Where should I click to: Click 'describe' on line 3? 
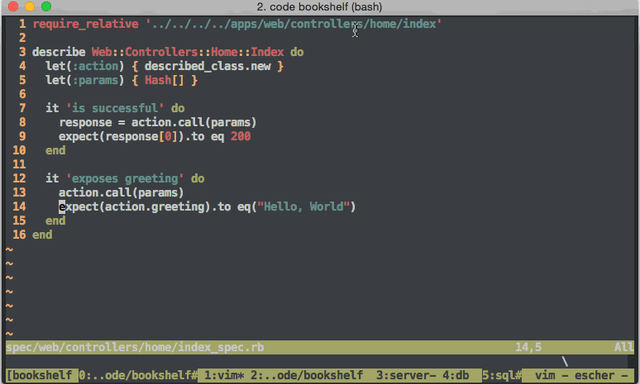point(59,52)
